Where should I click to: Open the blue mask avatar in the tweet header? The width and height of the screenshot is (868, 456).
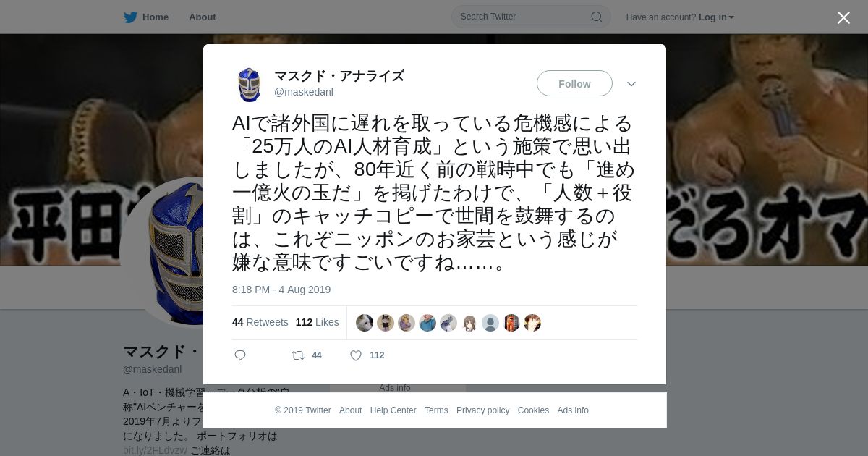click(x=249, y=85)
